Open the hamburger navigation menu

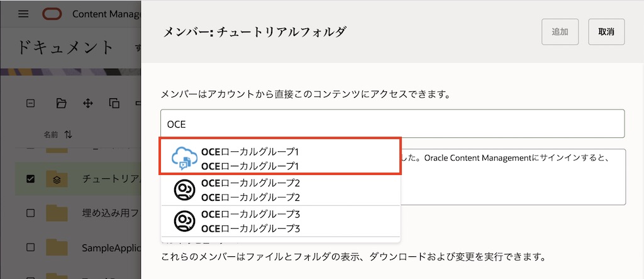pyautogui.click(x=23, y=14)
